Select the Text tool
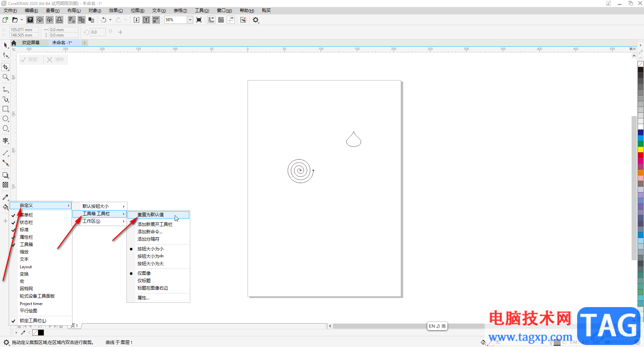644x347 pixels. (5, 141)
